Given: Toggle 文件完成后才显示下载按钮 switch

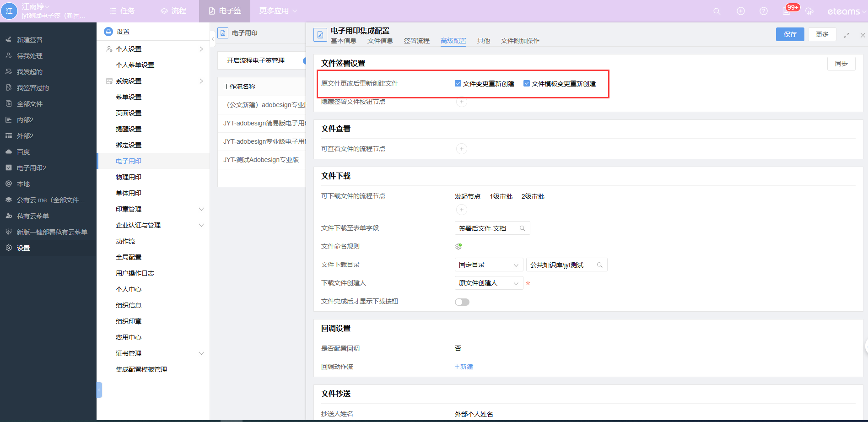Looking at the screenshot, I should pos(462,302).
